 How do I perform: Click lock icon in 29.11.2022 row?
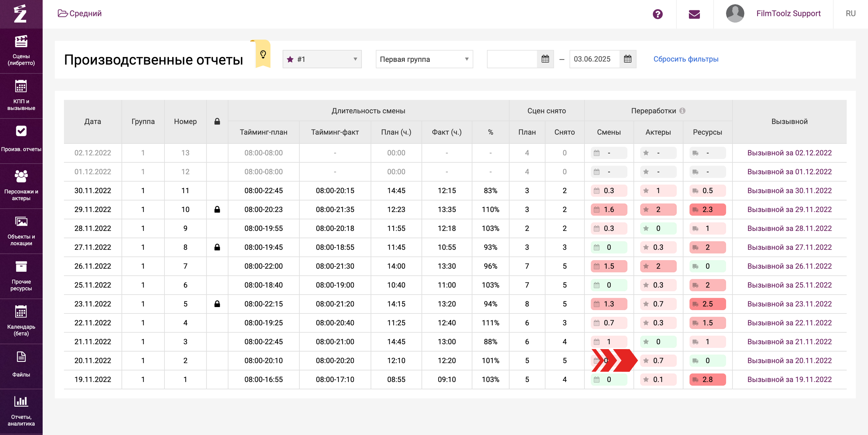pos(217,209)
